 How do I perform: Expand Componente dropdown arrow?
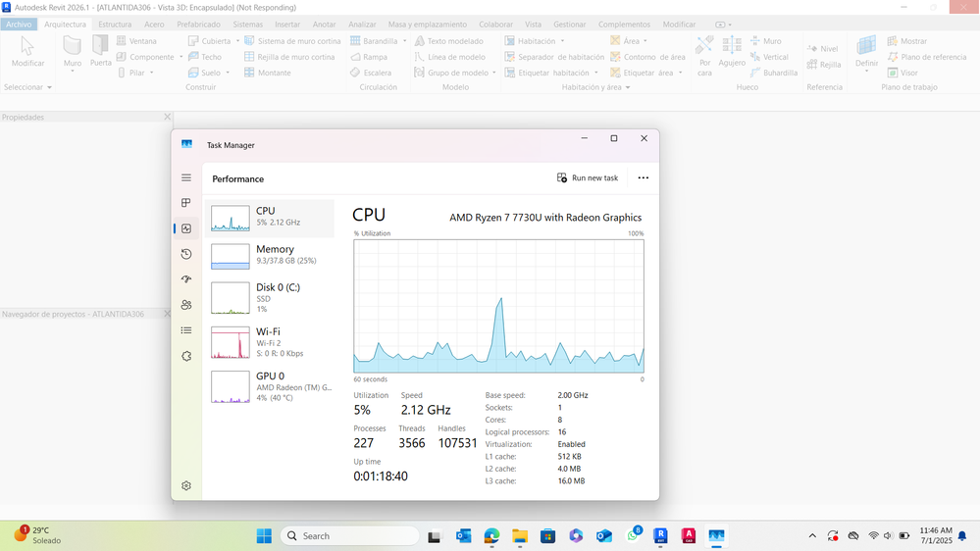click(181, 57)
